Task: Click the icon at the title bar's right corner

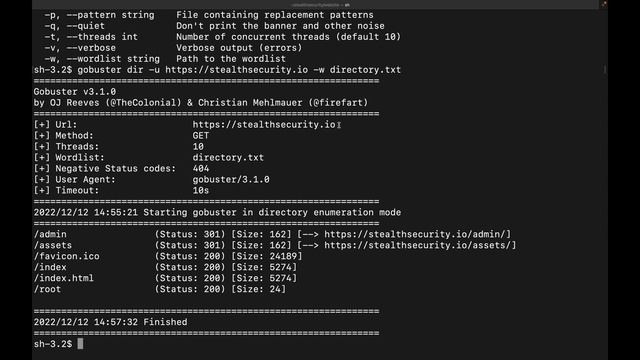Action: coord(604,4)
